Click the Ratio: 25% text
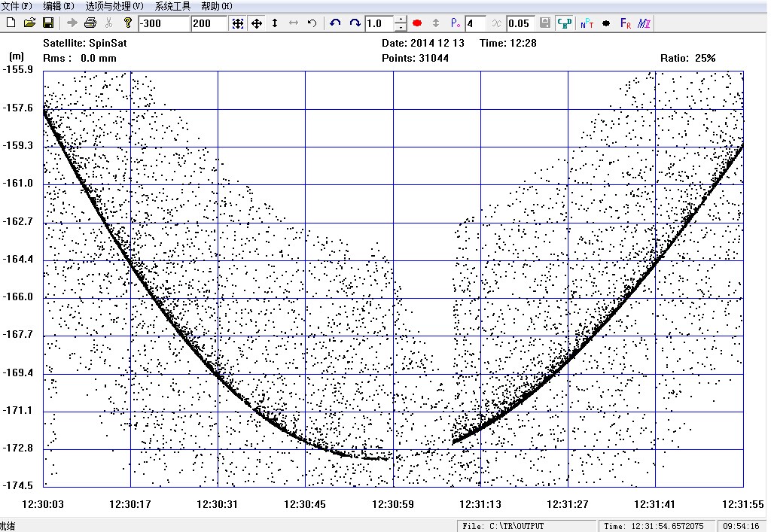The image size is (771, 532). tap(687, 59)
